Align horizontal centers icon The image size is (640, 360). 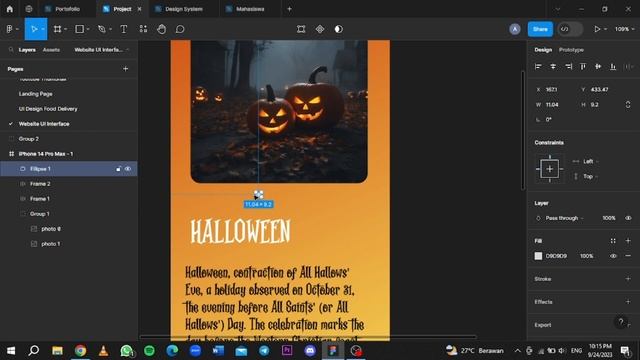coord(553,67)
